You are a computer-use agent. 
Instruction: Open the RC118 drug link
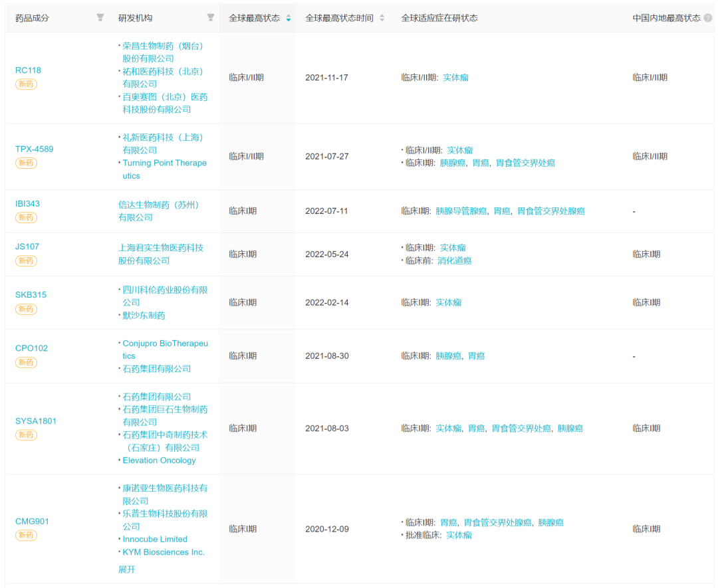coord(28,70)
